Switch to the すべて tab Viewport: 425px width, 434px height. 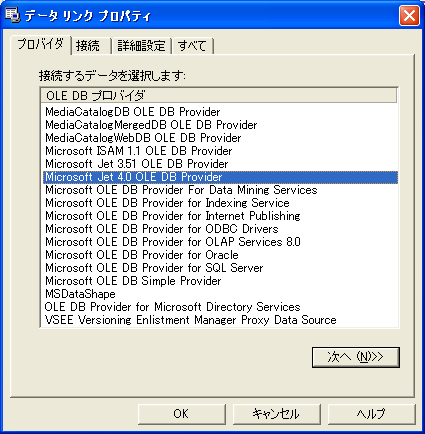(x=193, y=46)
